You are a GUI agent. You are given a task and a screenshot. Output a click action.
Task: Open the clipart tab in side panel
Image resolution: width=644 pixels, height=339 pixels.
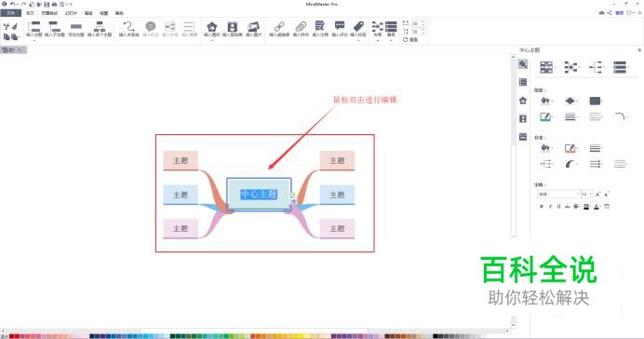click(523, 118)
